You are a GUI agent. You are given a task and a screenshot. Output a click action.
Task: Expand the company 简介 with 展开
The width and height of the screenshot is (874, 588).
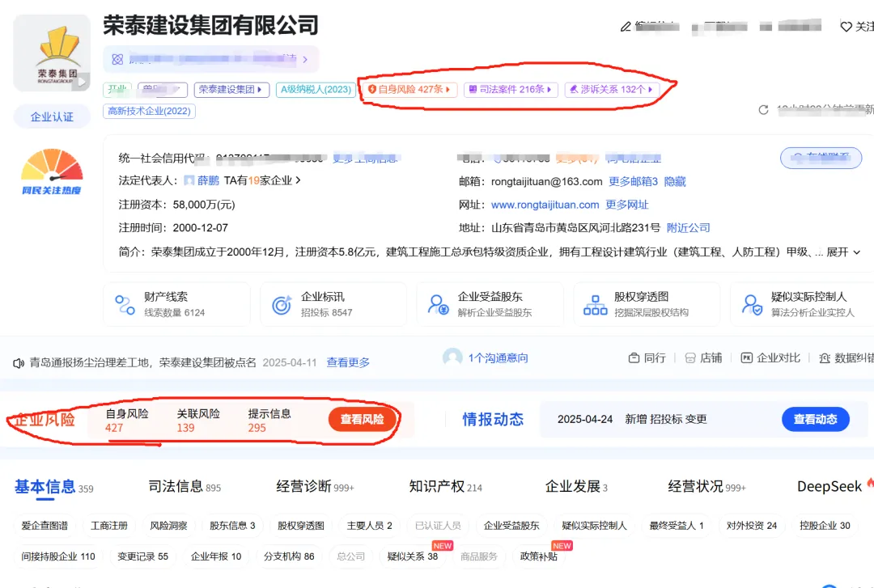(x=842, y=252)
